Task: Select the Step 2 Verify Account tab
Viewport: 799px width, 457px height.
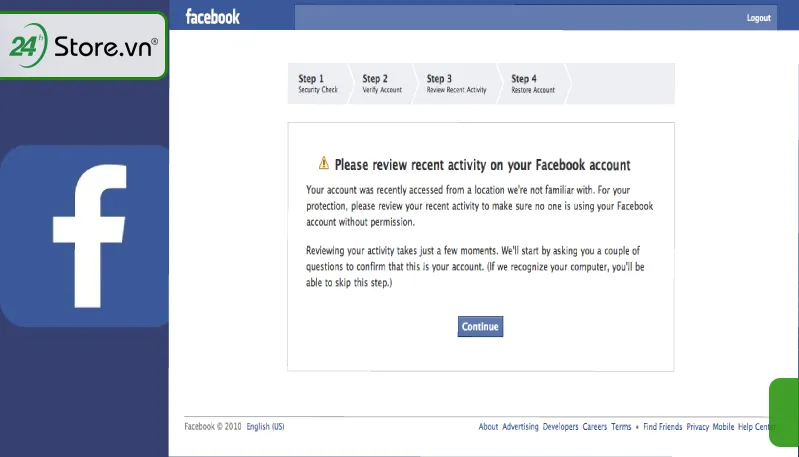Action: point(382,84)
